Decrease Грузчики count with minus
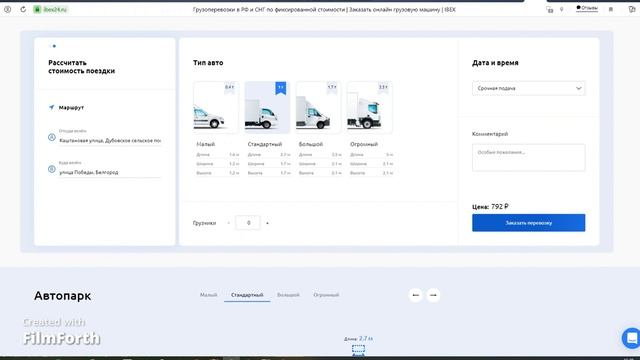Image resolution: width=640 pixels, height=360 pixels. tap(229, 223)
